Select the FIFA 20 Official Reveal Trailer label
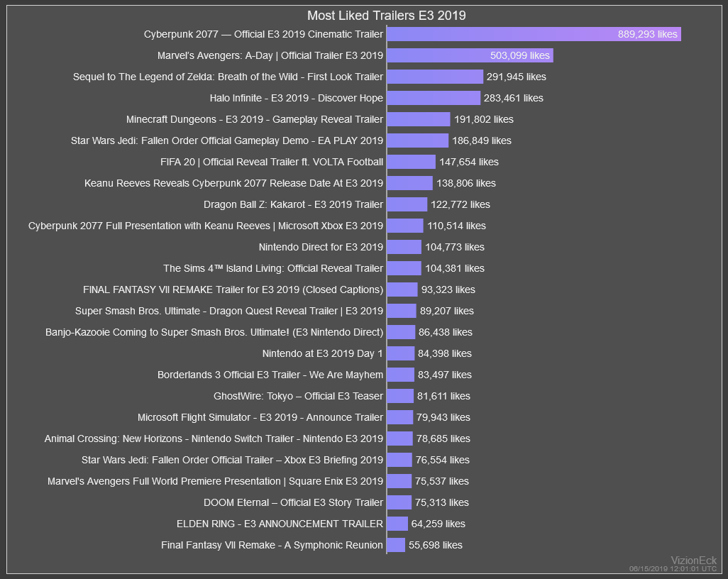Screen dimensions: 728x579 [272, 162]
